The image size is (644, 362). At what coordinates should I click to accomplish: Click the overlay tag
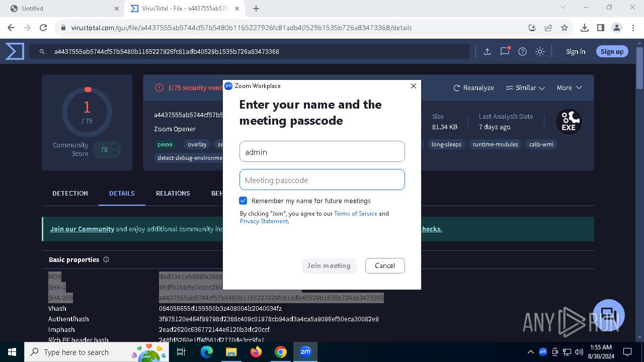coord(197,144)
